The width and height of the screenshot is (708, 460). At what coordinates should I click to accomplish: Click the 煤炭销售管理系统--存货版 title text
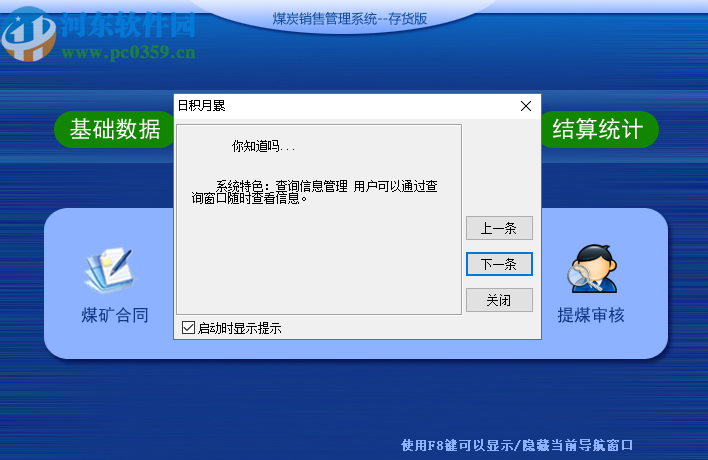[350, 19]
